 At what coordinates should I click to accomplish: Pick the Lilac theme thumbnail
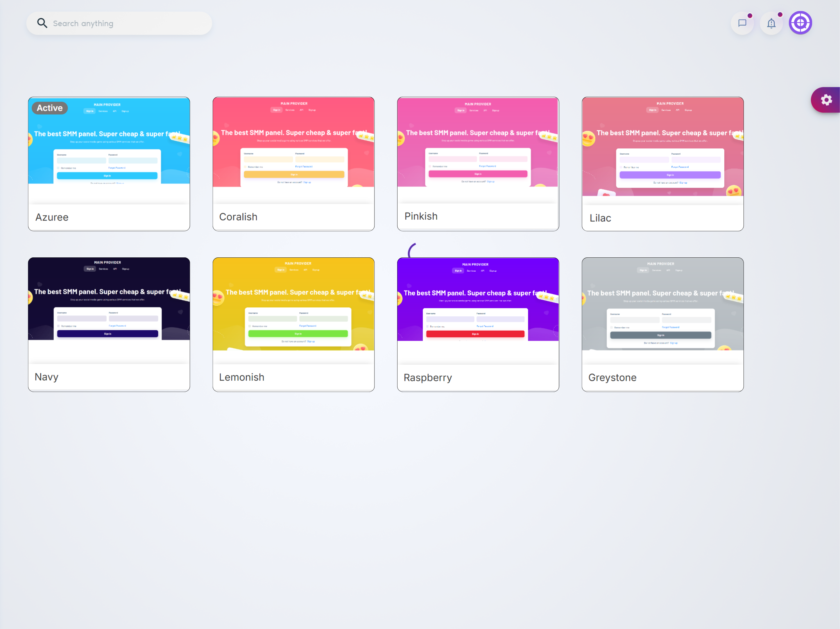663,152
